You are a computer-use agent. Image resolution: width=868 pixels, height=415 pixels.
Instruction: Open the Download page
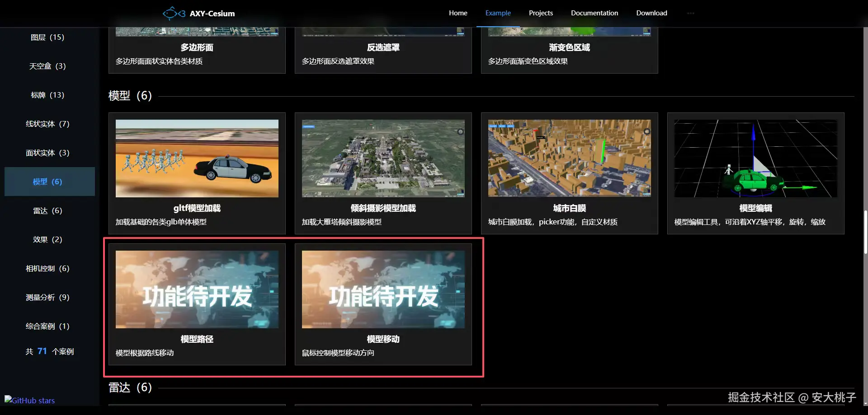[651, 13]
